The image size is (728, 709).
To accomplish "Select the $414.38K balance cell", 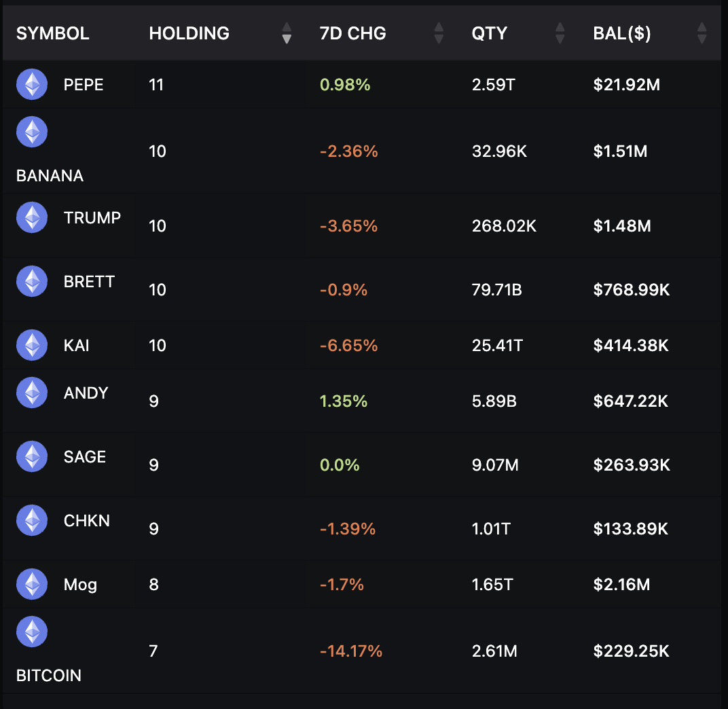I will point(631,346).
